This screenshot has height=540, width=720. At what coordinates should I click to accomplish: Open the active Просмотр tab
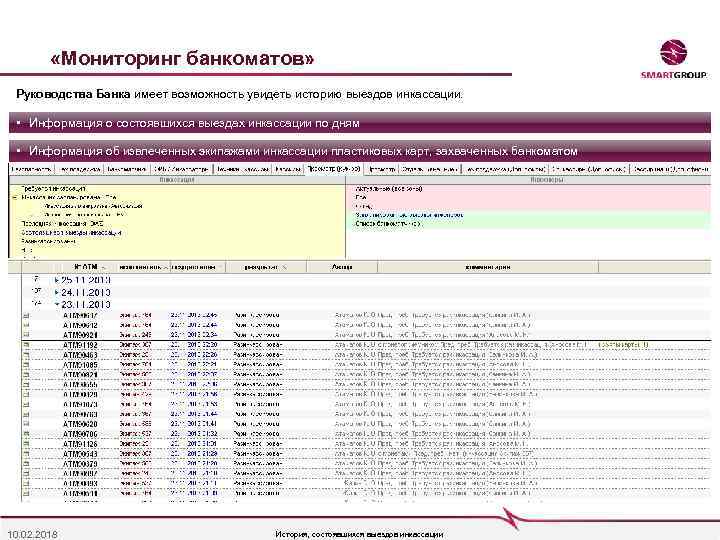[x=333, y=169]
